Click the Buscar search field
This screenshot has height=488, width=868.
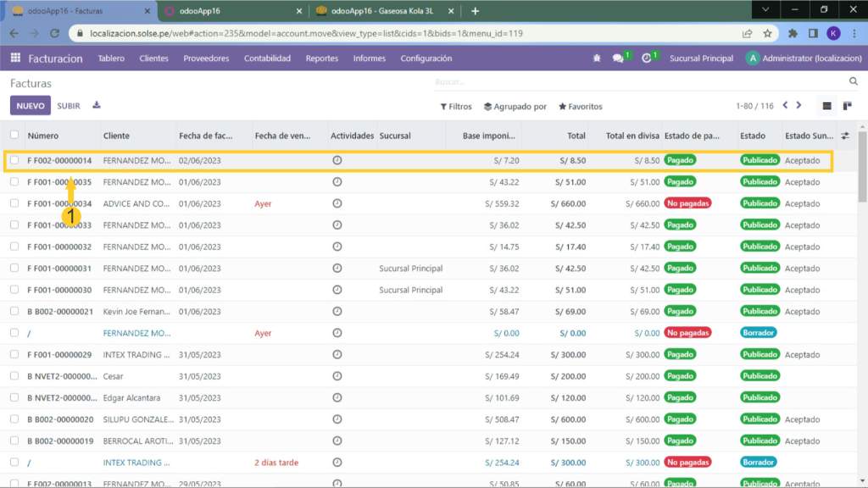[x=636, y=82]
